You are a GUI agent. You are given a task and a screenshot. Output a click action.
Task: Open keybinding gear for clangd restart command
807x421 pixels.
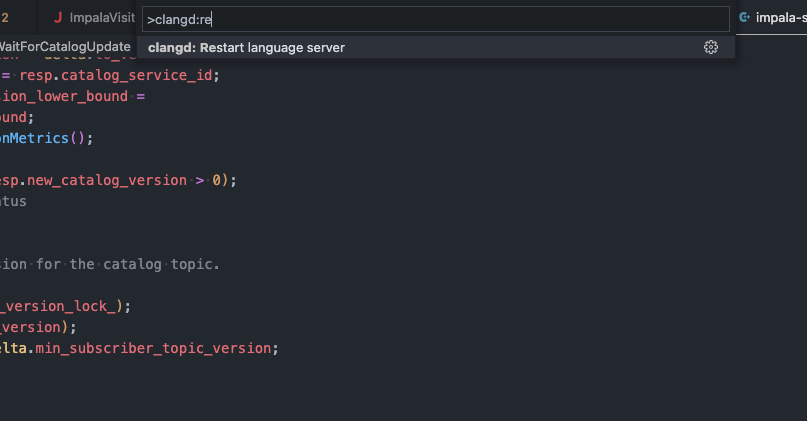click(711, 47)
